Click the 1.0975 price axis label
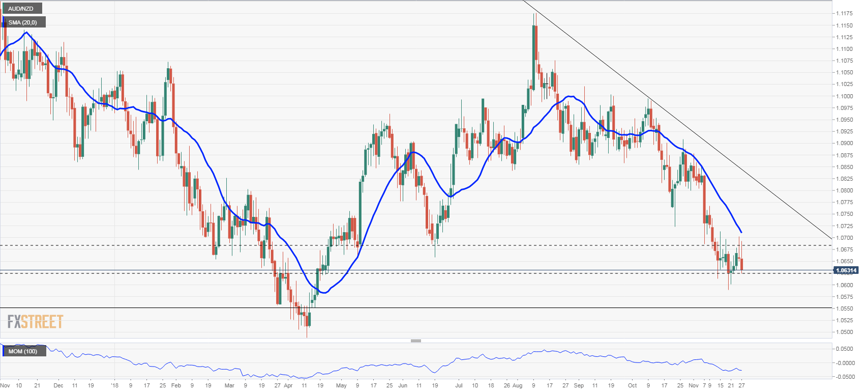 coord(844,108)
